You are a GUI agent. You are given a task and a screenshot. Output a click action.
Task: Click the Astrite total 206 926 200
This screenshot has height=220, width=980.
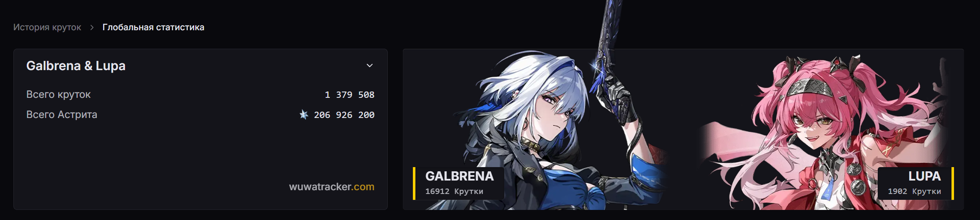pyautogui.click(x=344, y=115)
